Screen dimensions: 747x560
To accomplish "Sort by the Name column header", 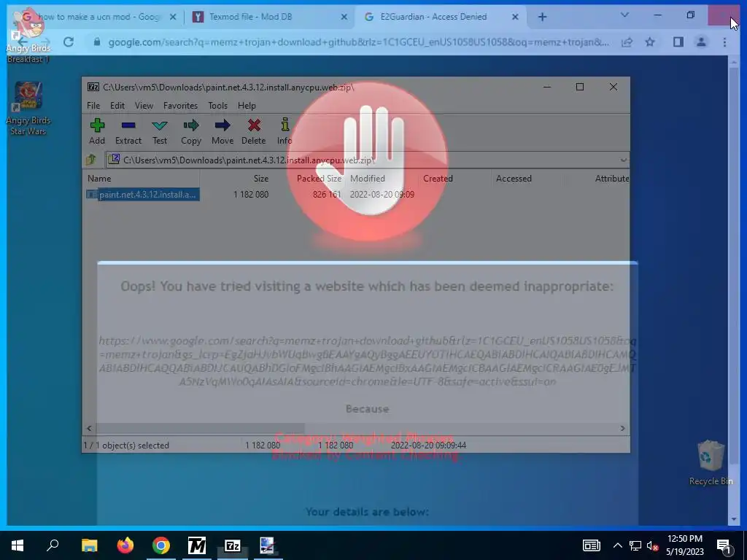I will click(99, 179).
